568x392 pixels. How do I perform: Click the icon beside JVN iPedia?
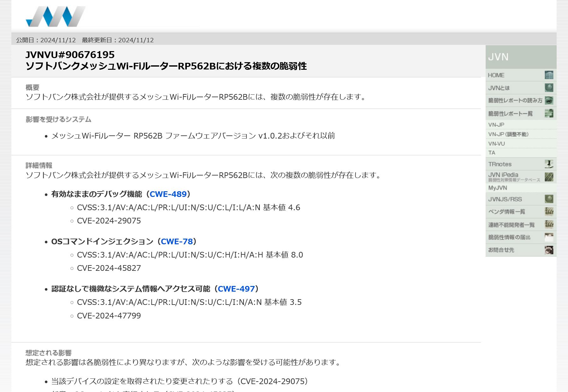pyautogui.click(x=549, y=177)
